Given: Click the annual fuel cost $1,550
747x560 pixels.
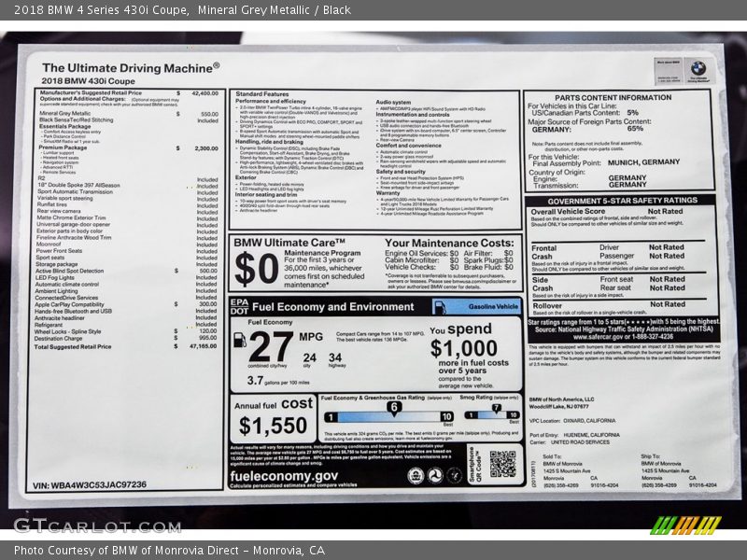Looking at the screenshot, I should click(x=273, y=426).
